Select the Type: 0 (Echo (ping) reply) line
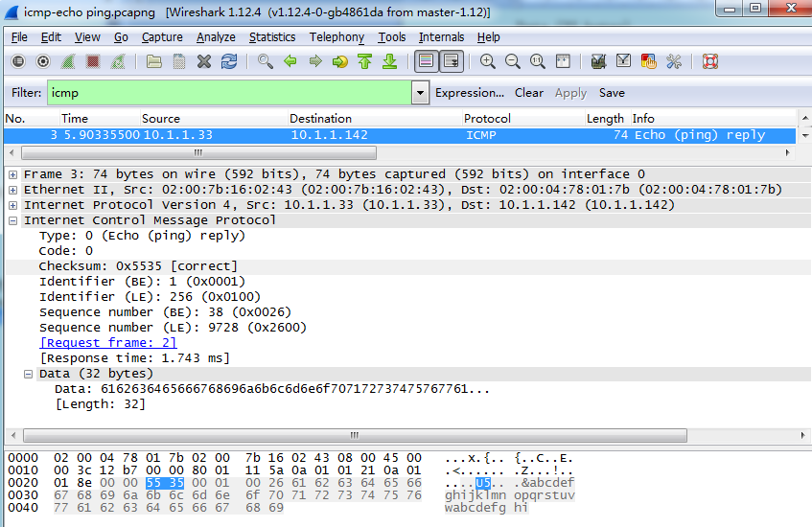The width and height of the screenshot is (812, 527). pyautogui.click(x=142, y=236)
